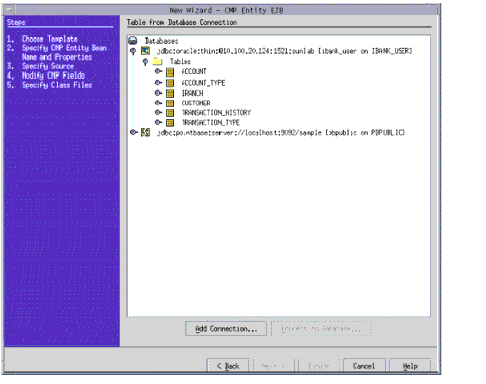486x384 pixels.
Task: Click the ACCOUNT table icon
Action: [x=170, y=72]
